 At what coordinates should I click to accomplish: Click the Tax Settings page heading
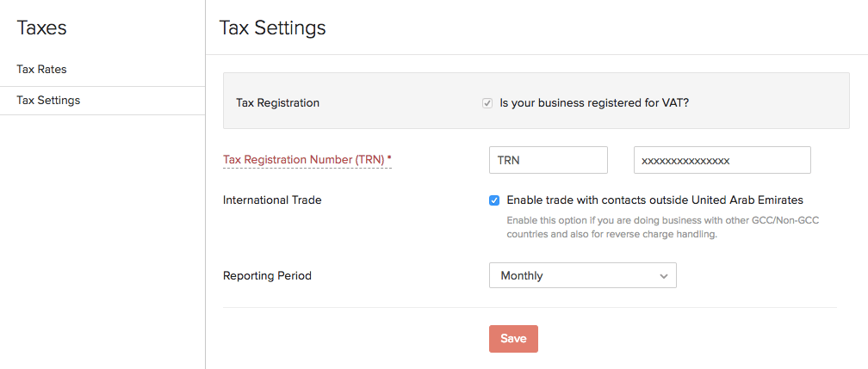pos(272,28)
